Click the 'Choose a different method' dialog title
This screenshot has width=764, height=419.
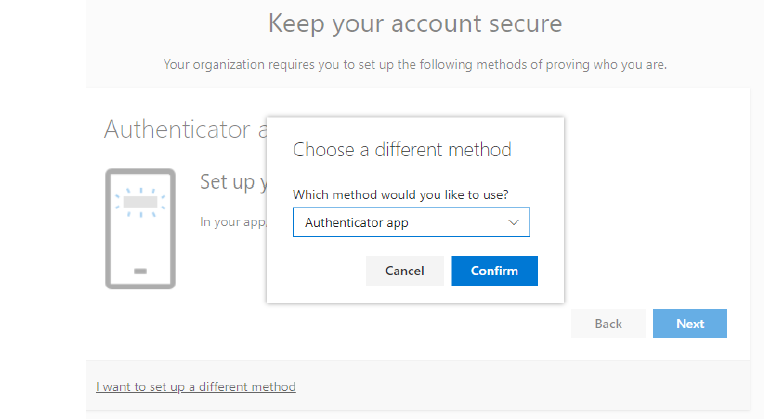click(x=402, y=150)
